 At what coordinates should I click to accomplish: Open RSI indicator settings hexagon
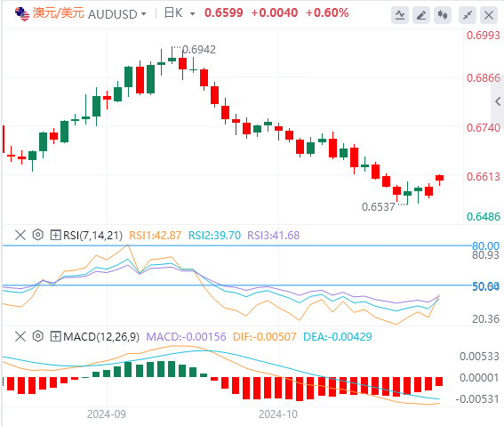tap(38, 235)
